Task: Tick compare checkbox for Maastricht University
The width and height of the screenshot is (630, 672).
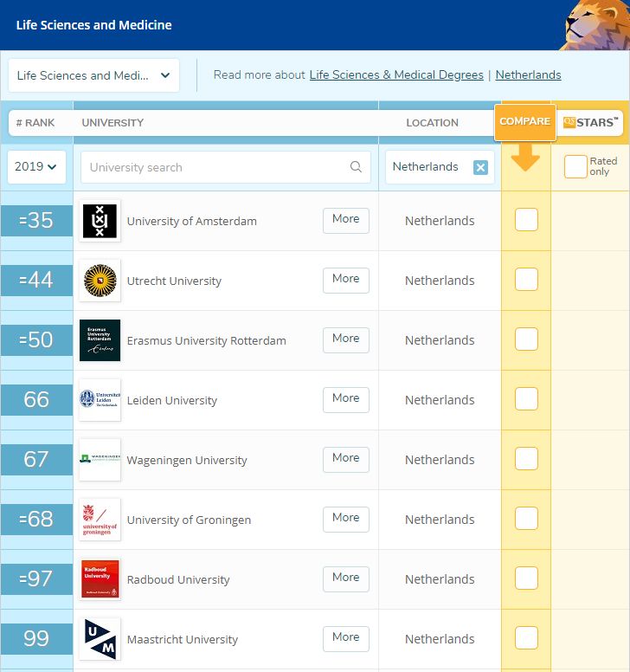Action: coord(526,637)
